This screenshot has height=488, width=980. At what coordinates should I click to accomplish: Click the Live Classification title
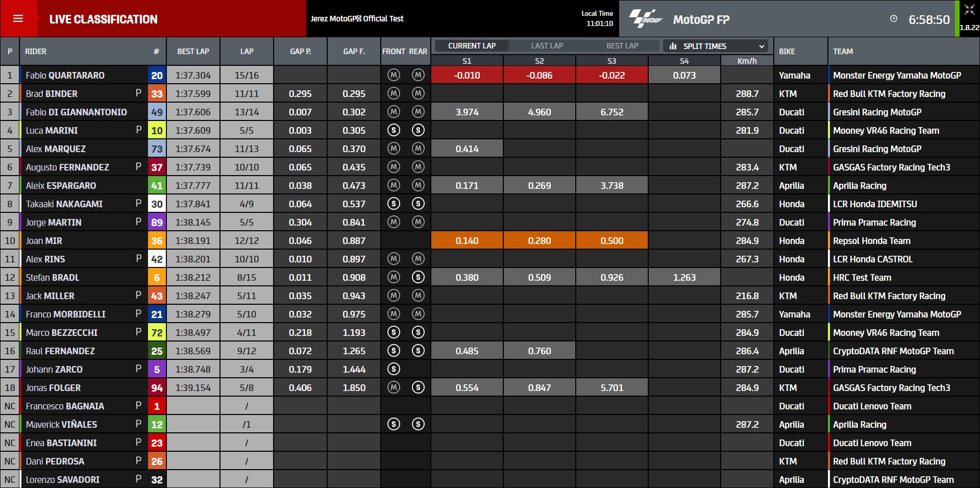[x=104, y=19]
